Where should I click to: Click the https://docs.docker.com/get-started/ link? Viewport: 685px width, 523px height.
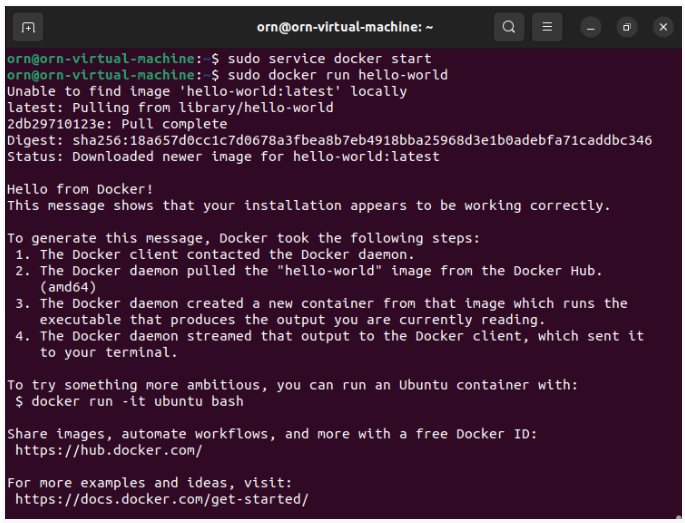(162, 499)
